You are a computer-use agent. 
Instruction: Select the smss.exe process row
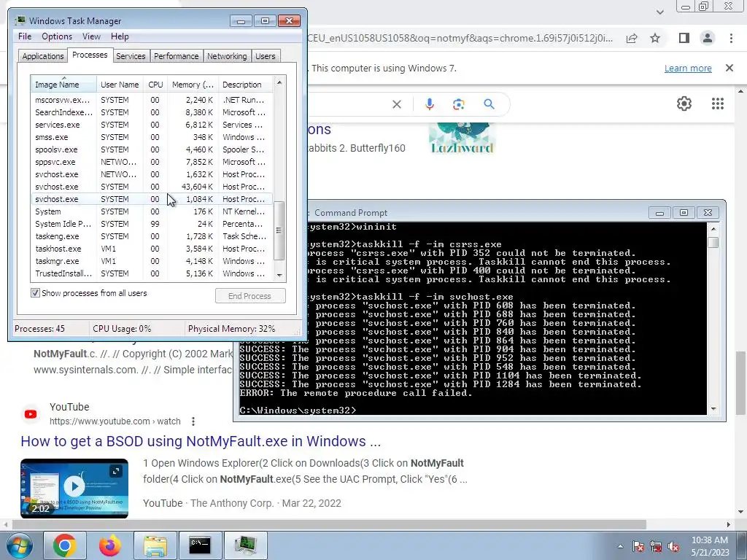(x=152, y=137)
